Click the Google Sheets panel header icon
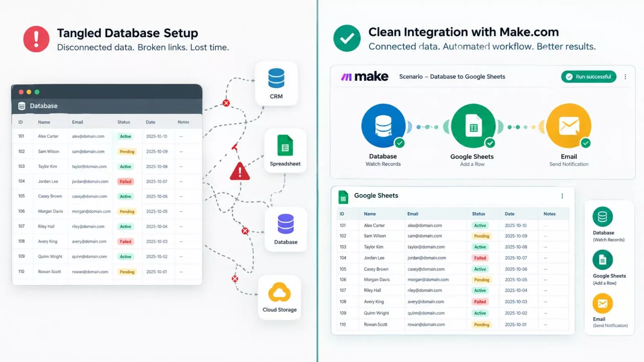The image size is (644, 362). 343,197
